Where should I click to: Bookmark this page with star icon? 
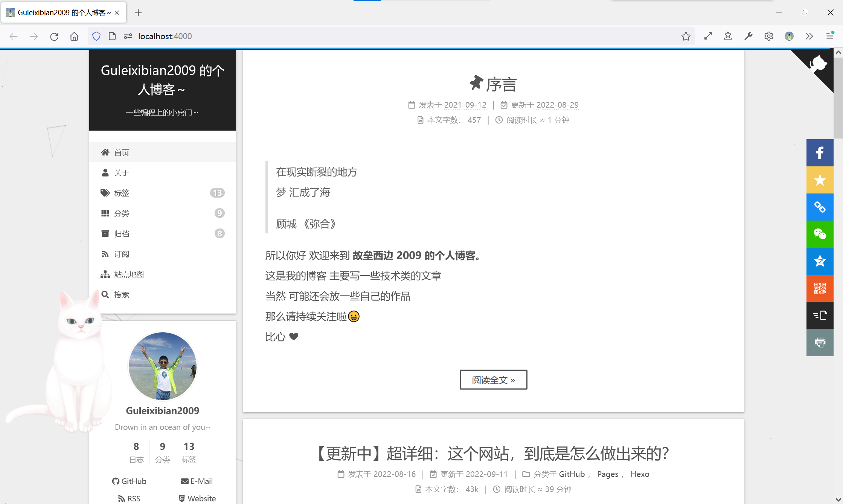coord(686,36)
